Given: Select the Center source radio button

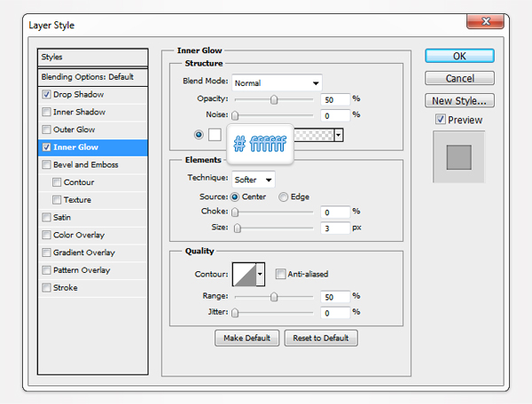Looking at the screenshot, I should click(235, 197).
